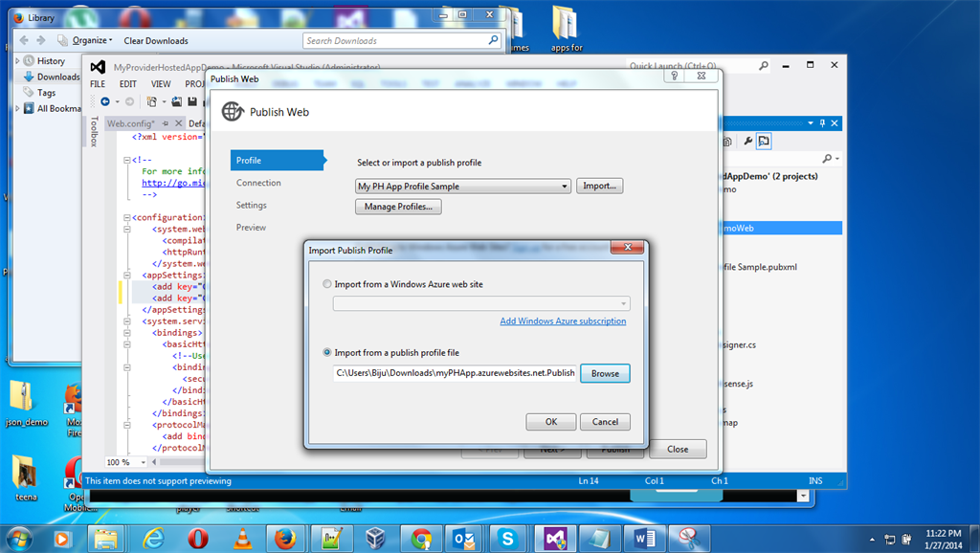Screen dimensions: 980x553
Task: Open Skype from the taskbar
Action: 507,539
